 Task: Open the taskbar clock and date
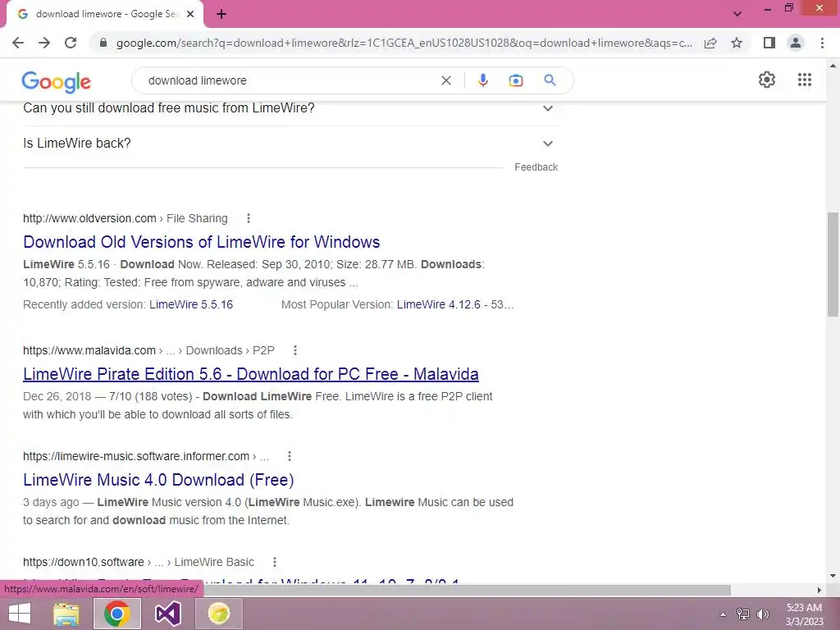coord(804,614)
